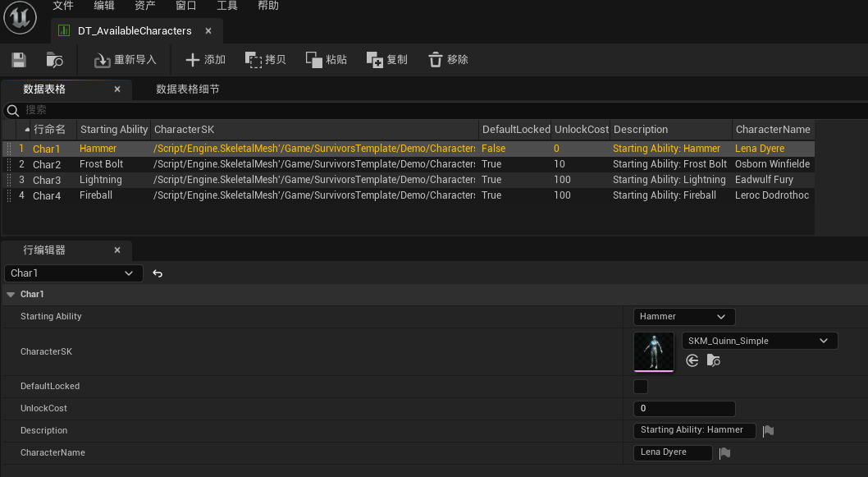
Task: Click the DefaultLocked column header
Action: pyautogui.click(x=515, y=130)
